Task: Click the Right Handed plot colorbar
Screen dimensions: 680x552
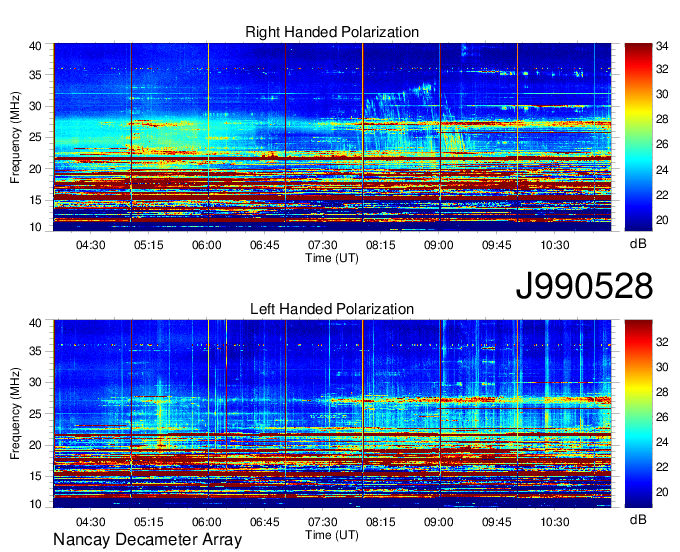Action: (x=638, y=137)
